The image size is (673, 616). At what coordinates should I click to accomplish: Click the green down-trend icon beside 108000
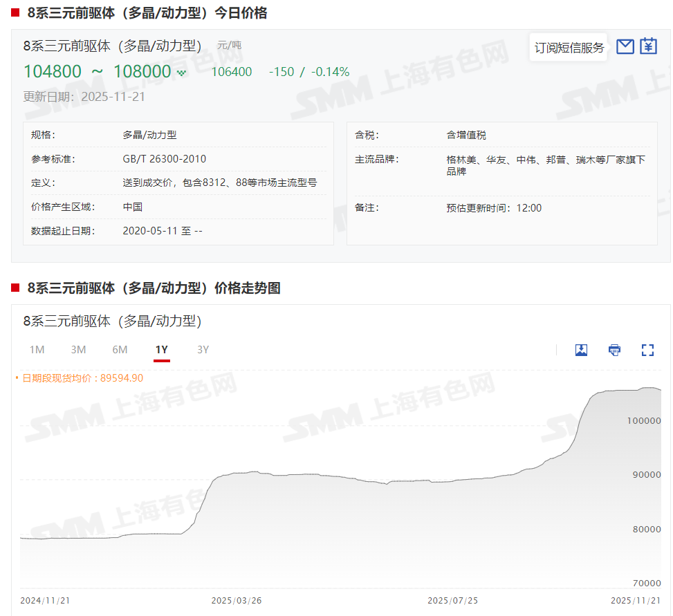[181, 73]
